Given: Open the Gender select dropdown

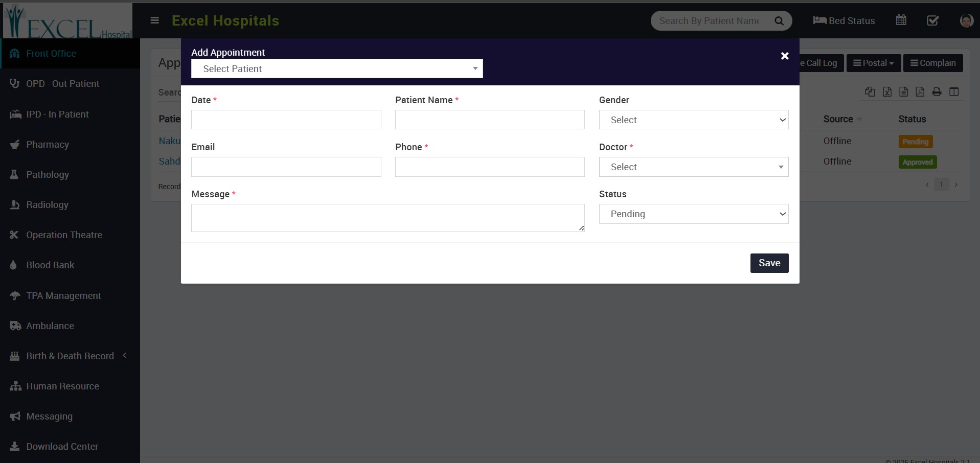Looking at the screenshot, I should tap(694, 120).
